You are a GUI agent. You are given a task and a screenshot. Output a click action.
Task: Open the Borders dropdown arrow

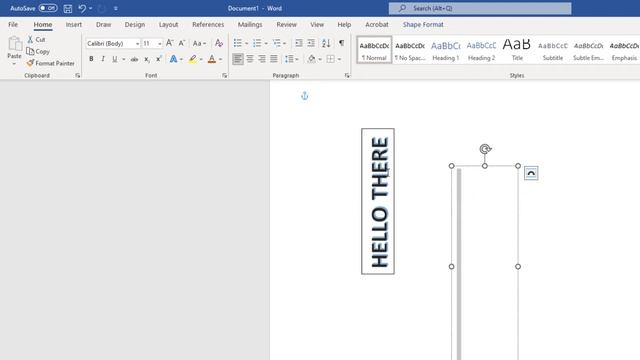click(x=339, y=60)
